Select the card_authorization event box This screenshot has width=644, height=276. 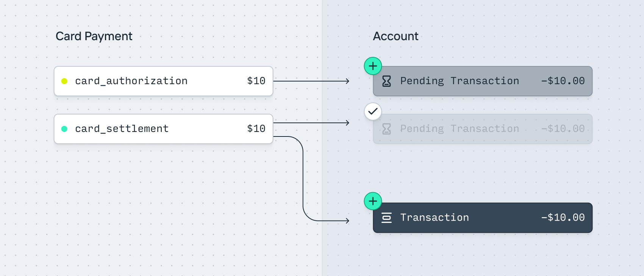163,81
